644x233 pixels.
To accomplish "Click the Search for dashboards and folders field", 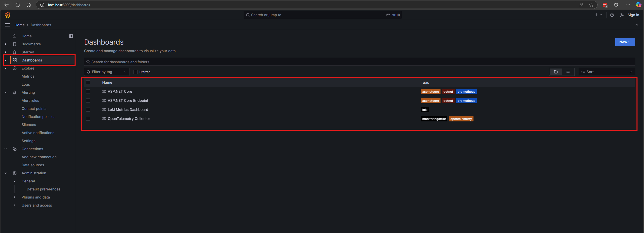I will (x=359, y=62).
